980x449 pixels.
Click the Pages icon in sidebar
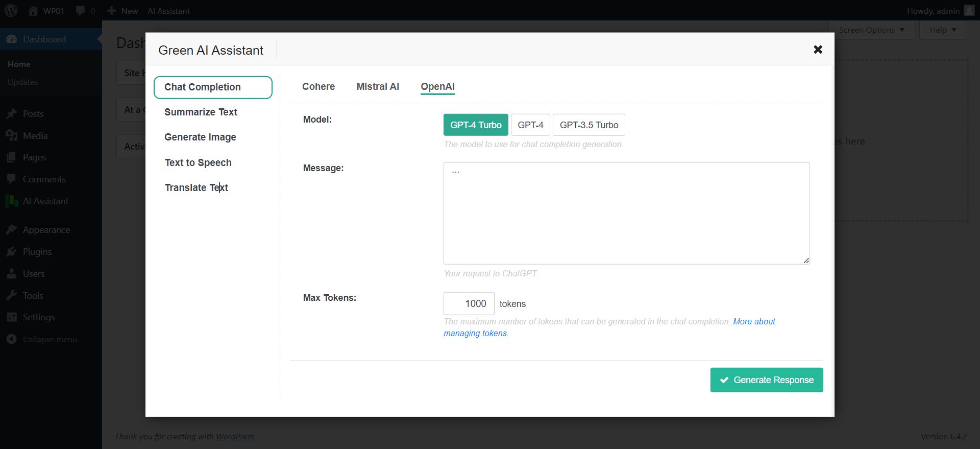click(x=12, y=157)
